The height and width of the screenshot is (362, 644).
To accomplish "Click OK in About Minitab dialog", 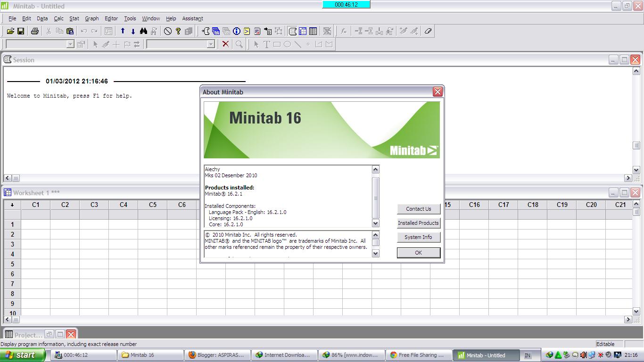I will tap(419, 253).
